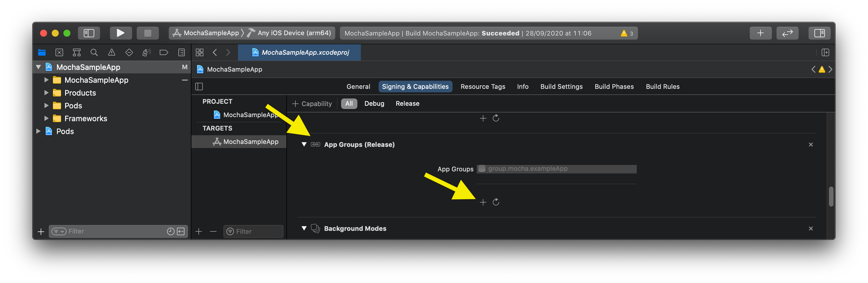The width and height of the screenshot is (868, 283).
Task: Collapse the Background Modes section
Action: tap(304, 228)
